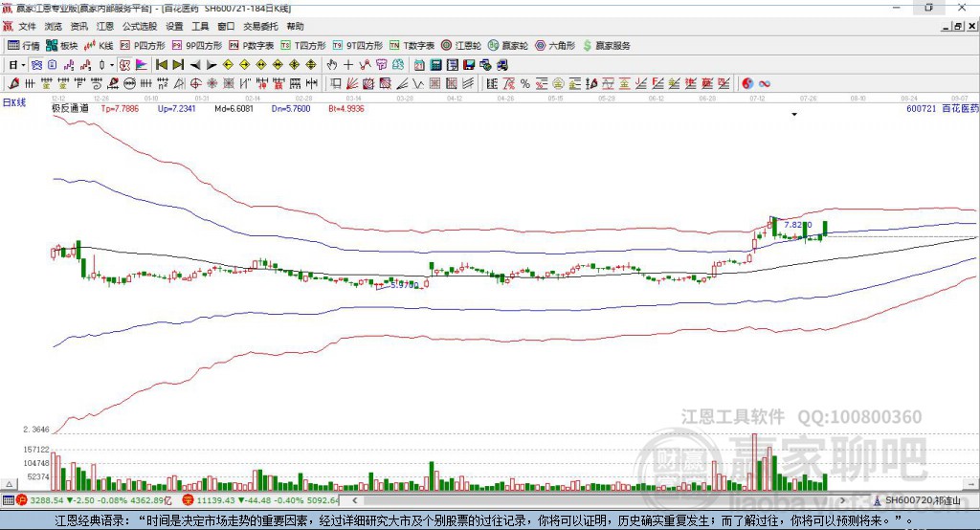
Task: Open the 窗口 menu
Action: 226,26
